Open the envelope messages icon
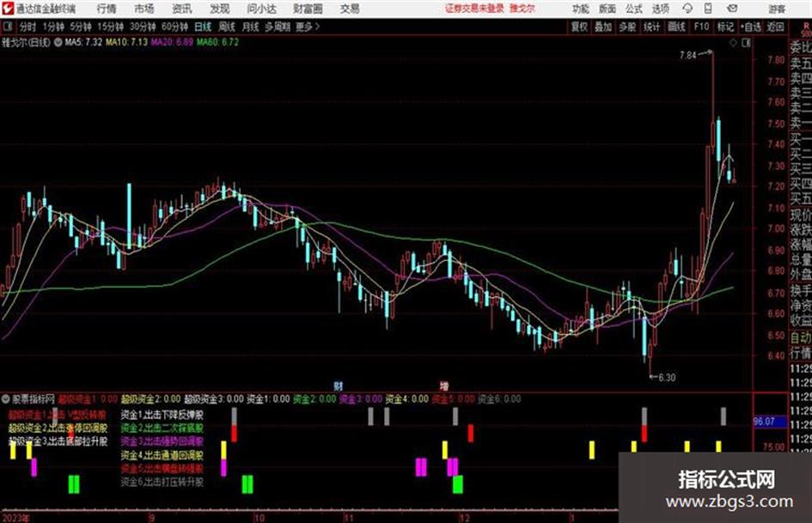The image size is (812, 523). click(x=732, y=9)
